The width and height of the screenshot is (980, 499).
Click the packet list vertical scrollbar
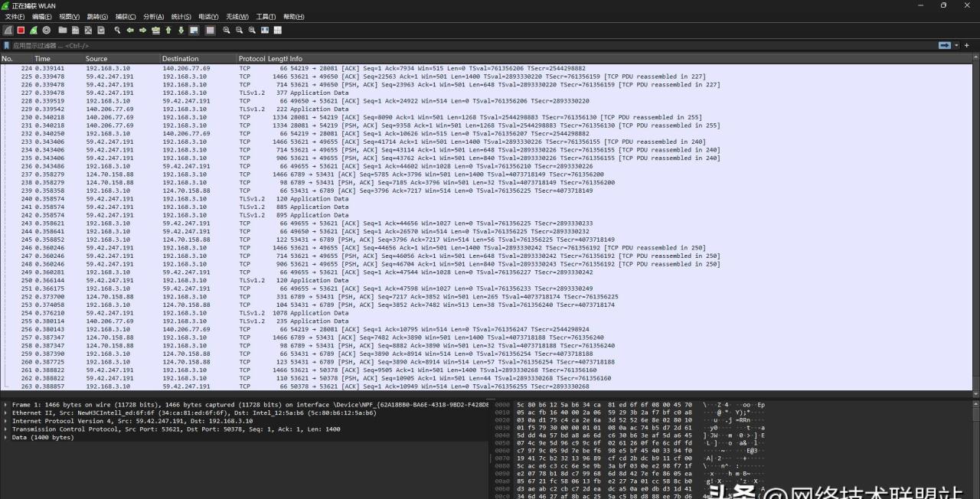tap(976, 227)
